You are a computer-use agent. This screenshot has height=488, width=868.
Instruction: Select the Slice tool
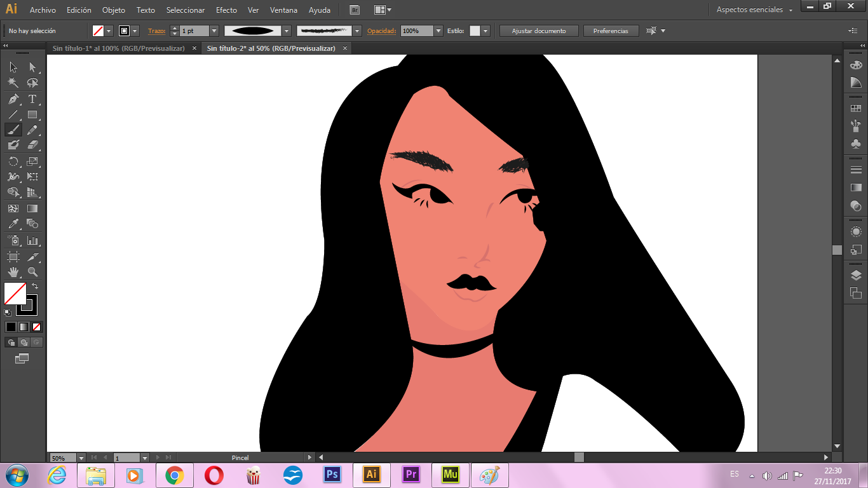[32, 256]
